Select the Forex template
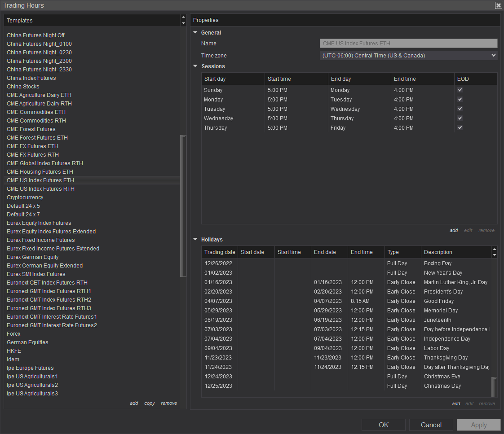 tap(13, 333)
